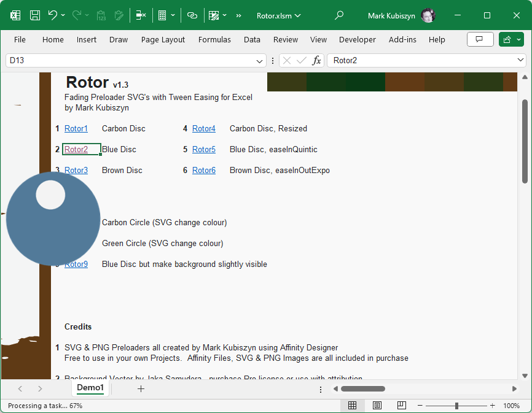
Task: Undo the last action
Action: point(53,15)
